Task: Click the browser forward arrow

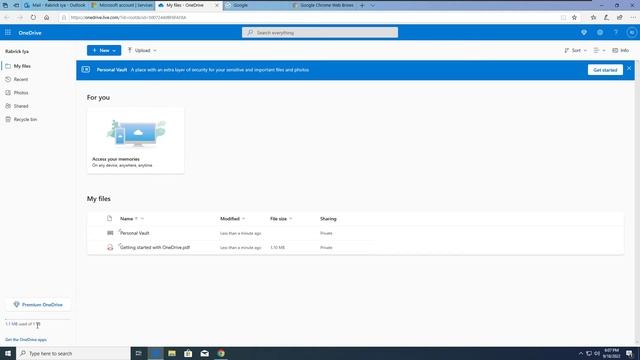Action: click(x=20, y=18)
